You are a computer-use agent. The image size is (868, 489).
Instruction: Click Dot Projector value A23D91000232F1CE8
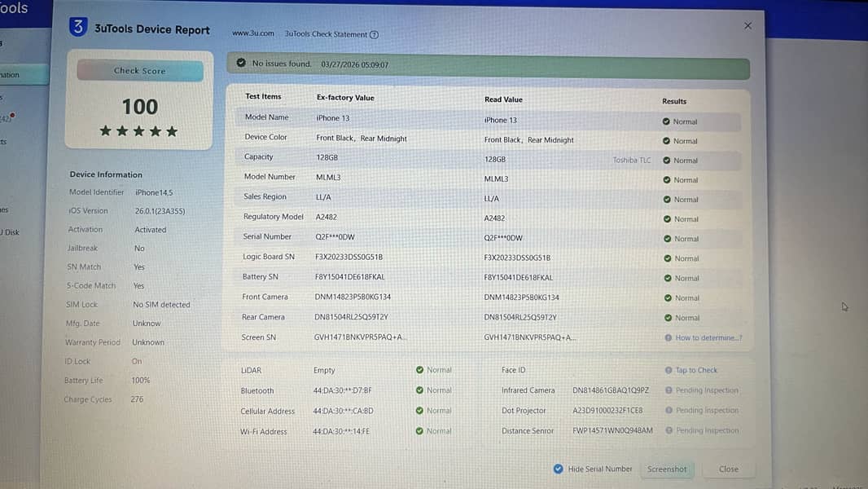tap(607, 411)
